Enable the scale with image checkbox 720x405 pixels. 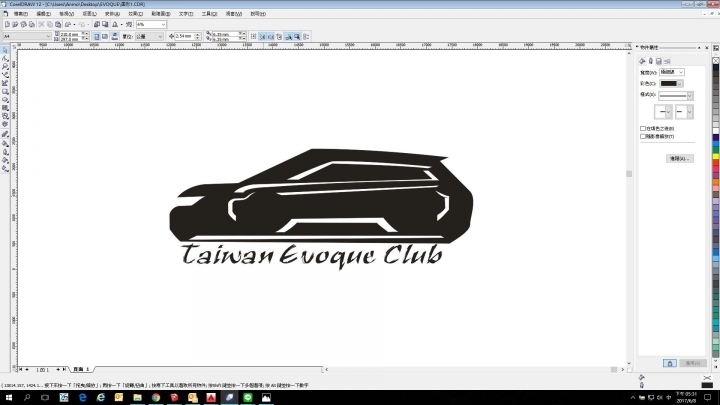tap(643, 136)
